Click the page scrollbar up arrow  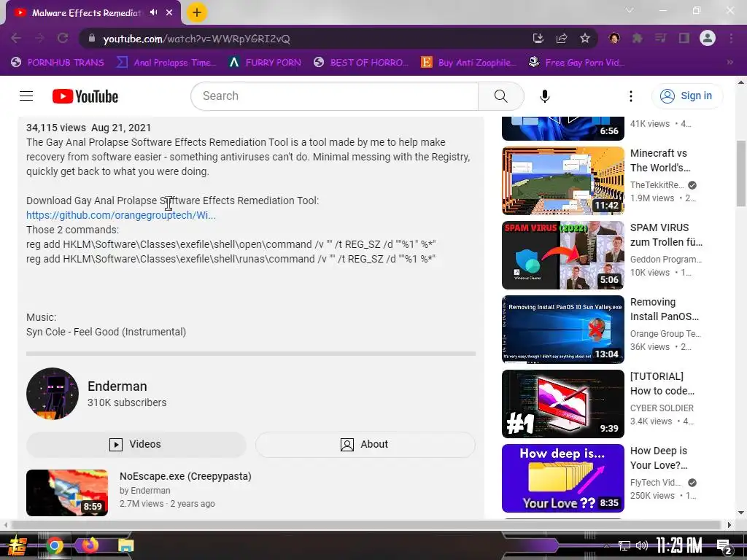741,82
